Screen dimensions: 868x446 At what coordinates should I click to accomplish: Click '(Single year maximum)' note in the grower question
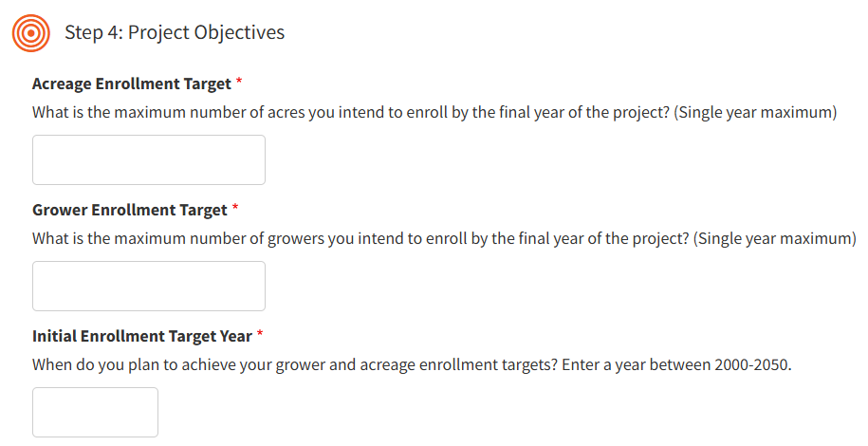click(775, 238)
